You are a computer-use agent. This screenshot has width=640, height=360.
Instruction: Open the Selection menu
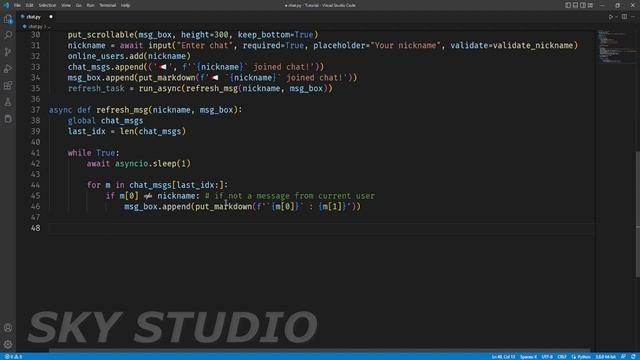tap(47, 5)
